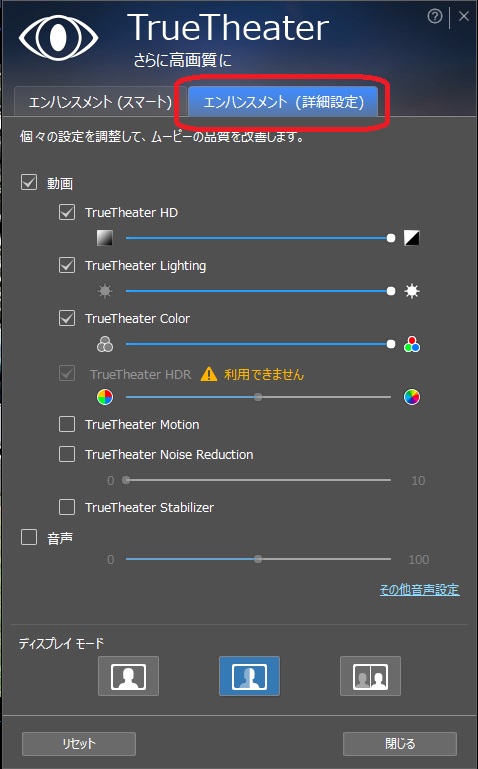Click the high-contrast icon beside HD slider
The width and height of the screenshot is (478, 769).
(x=411, y=238)
